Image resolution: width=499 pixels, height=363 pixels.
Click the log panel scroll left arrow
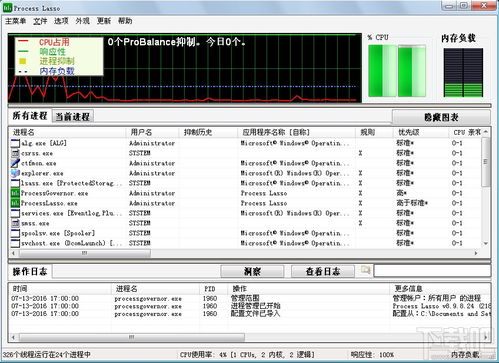14,337
